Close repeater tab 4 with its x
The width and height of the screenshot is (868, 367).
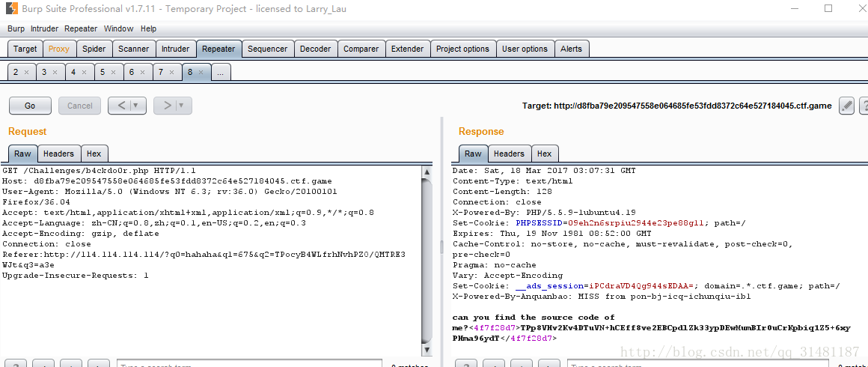coord(84,73)
